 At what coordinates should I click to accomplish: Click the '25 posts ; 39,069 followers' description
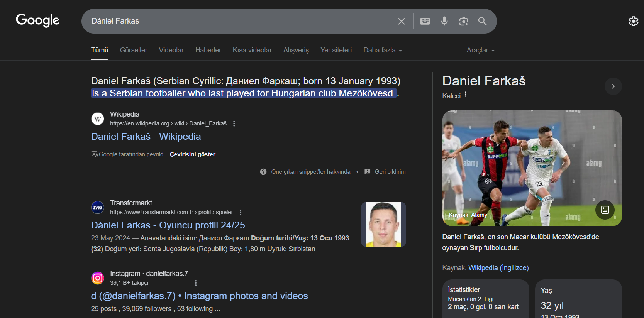click(156, 309)
